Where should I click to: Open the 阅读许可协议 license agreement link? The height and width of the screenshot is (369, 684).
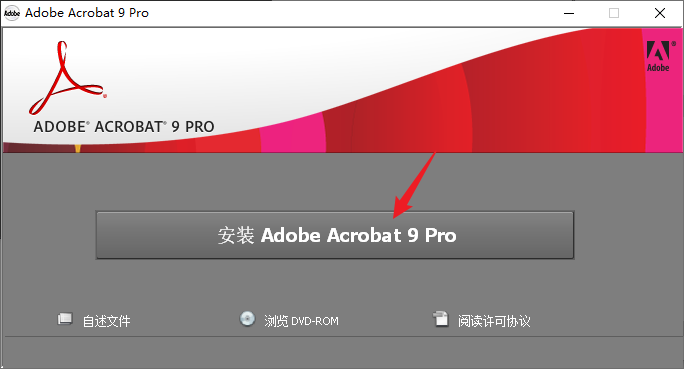tap(494, 321)
